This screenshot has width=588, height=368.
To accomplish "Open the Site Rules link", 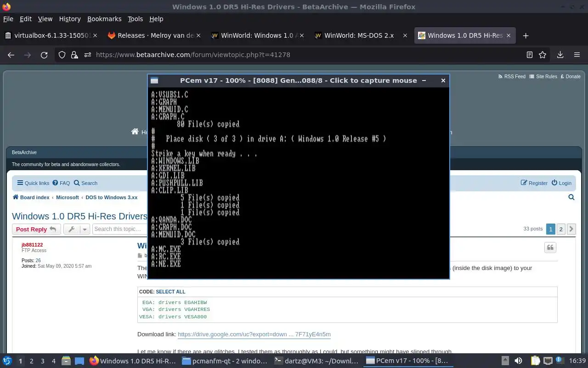I will coord(543,76).
